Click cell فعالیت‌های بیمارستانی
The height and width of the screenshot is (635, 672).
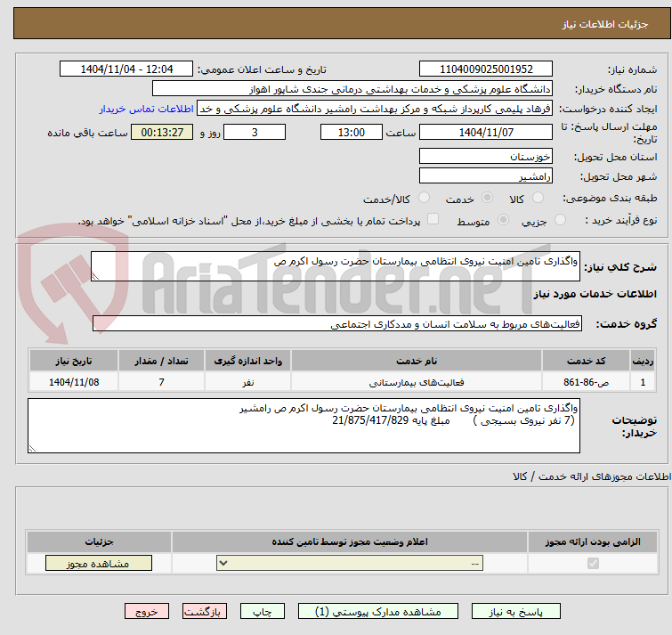click(x=417, y=381)
